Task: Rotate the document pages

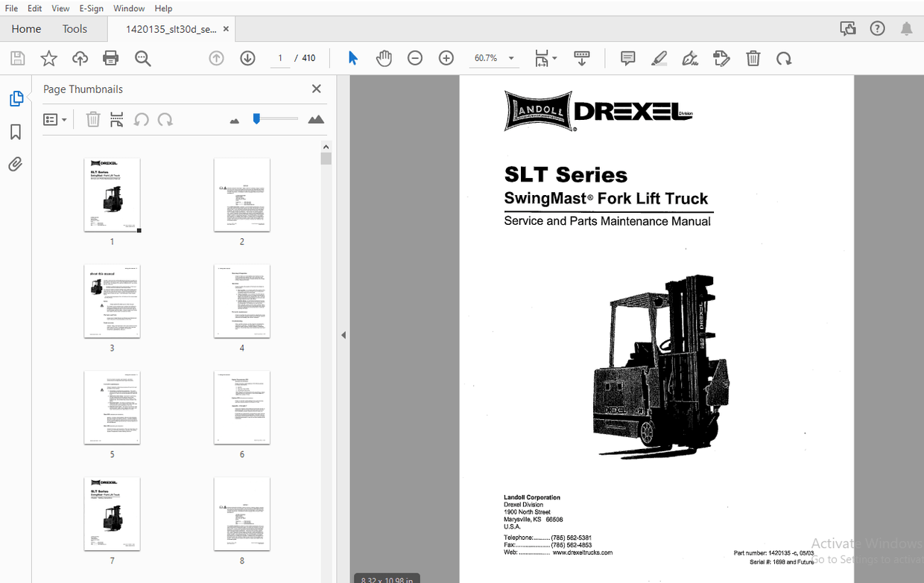Action: (785, 58)
